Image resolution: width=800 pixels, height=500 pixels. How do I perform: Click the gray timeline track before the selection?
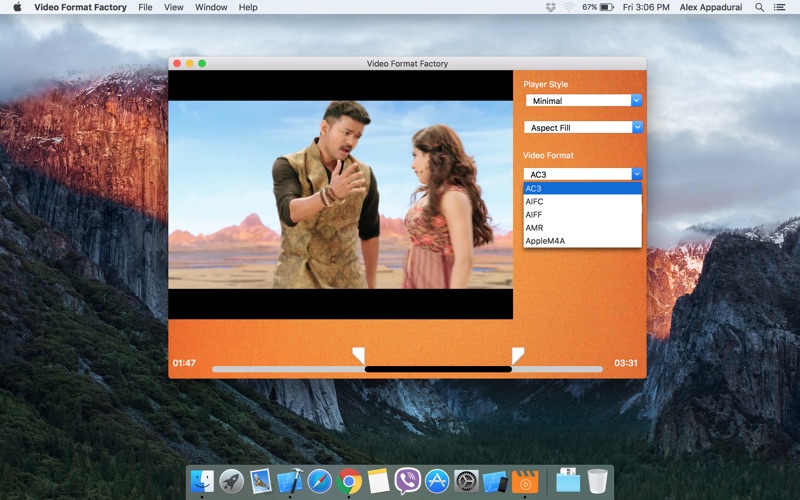(x=288, y=369)
